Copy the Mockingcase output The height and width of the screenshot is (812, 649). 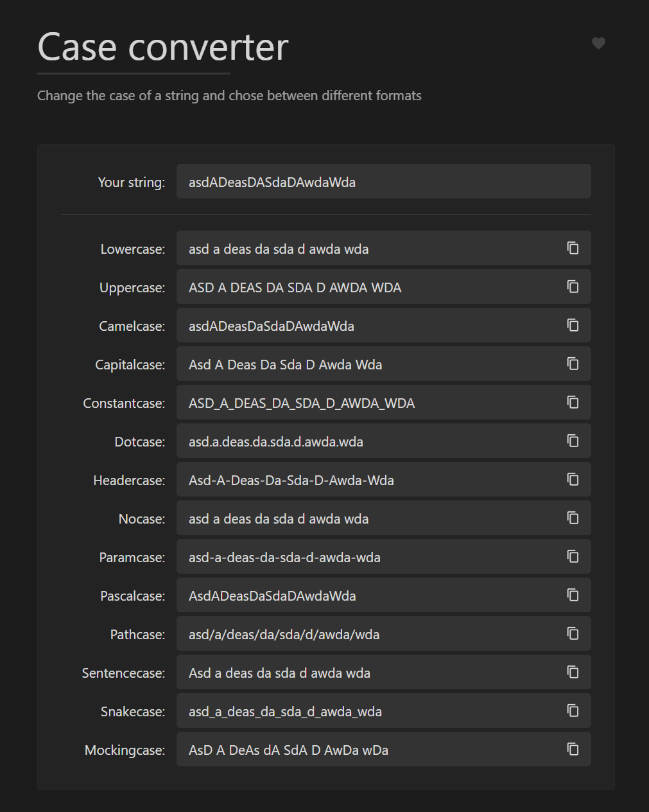coord(573,749)
